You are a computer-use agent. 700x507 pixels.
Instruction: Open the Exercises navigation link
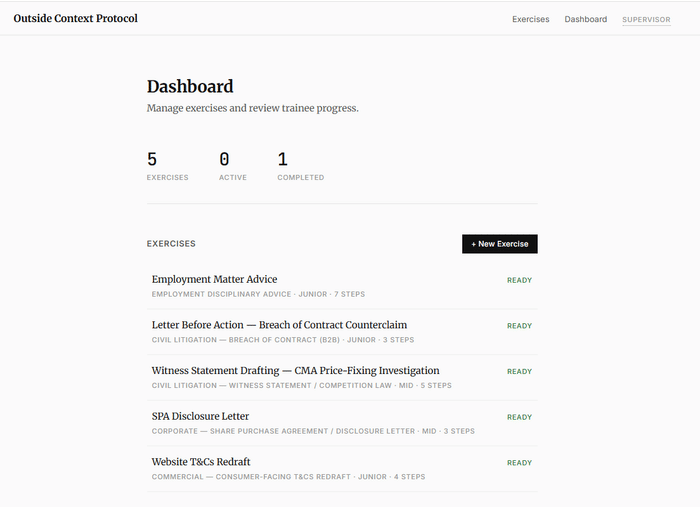point(530,19)
